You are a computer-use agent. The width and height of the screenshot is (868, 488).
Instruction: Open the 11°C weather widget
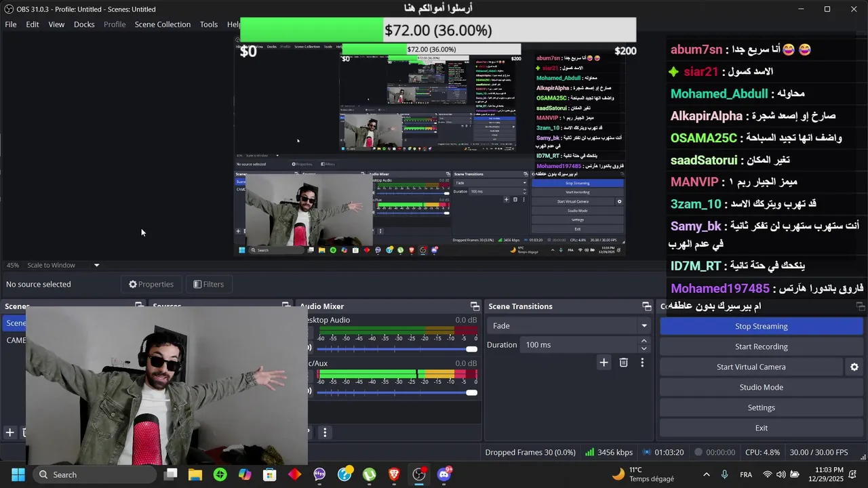pyautogui.click(x=643, y=474)
